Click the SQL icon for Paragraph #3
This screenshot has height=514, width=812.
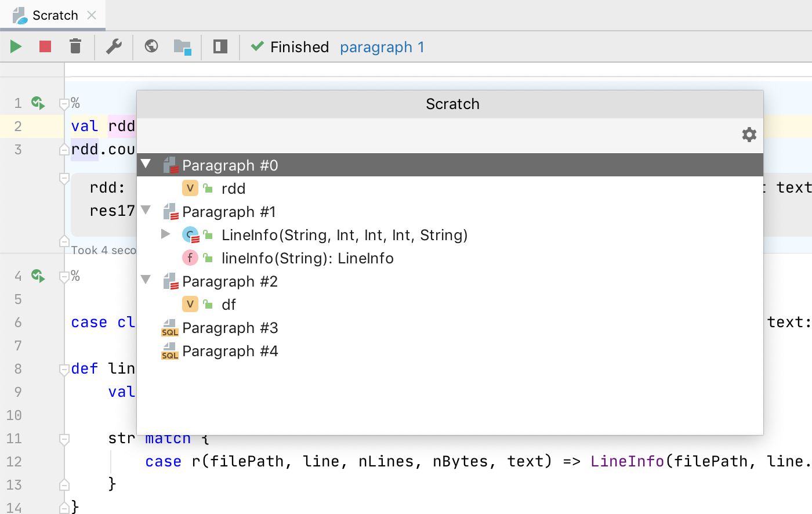point(170,328)
